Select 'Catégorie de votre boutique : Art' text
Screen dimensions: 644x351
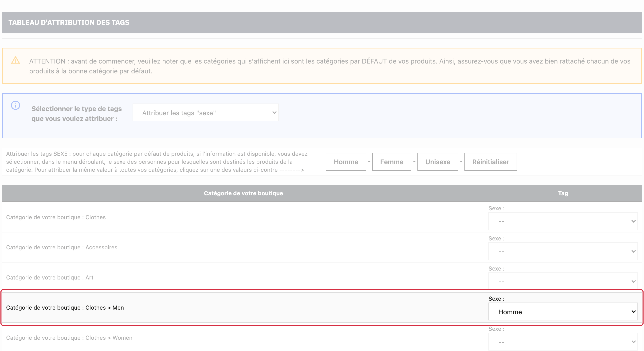[50, 277]
